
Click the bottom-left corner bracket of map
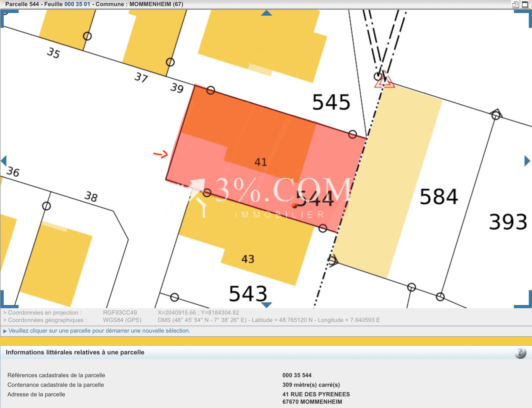tap(9, 299)
